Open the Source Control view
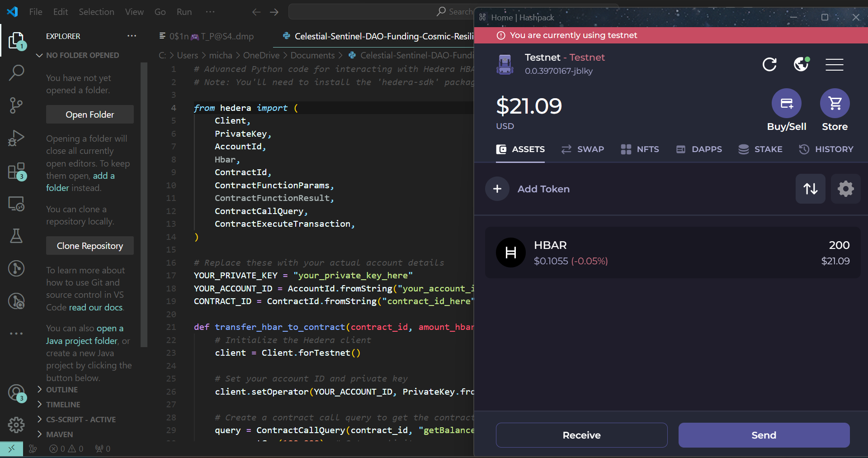Viewport: 868px width, 458px height. [x=16, y=105]
